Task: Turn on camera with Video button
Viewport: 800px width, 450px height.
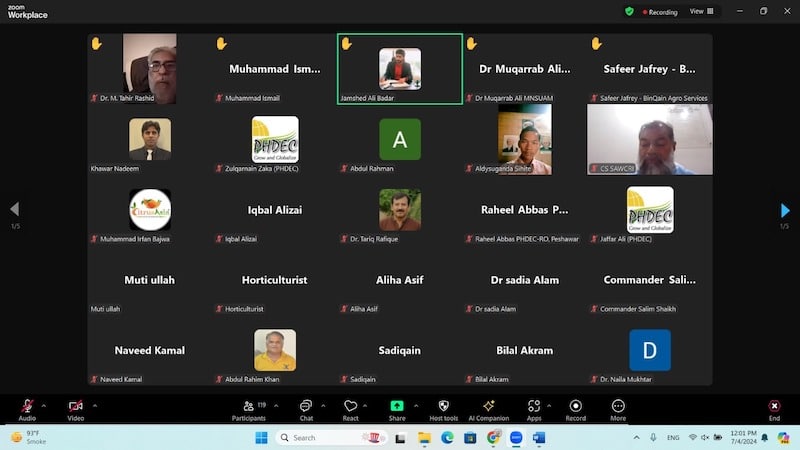Action: (x=75, y=408)
